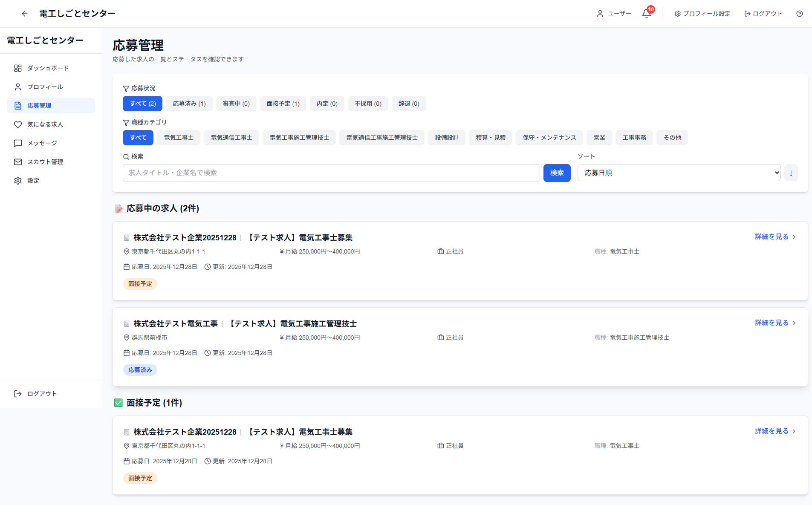Focus the job title search field
Viewport: 812px width, 505px height.
[x=331, y=173]
